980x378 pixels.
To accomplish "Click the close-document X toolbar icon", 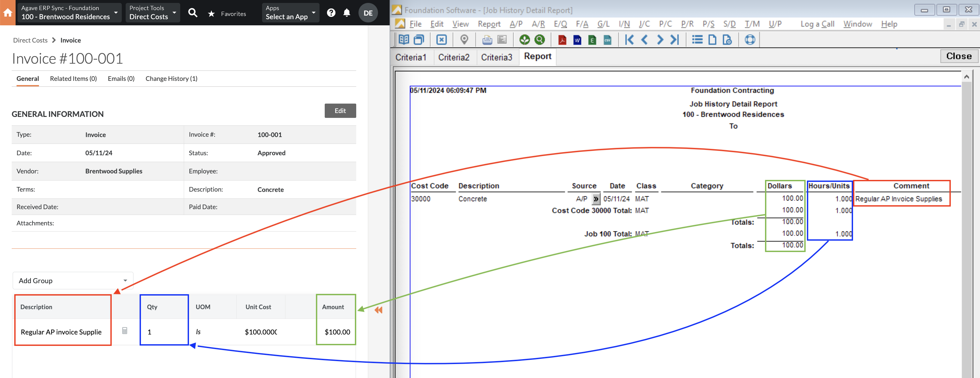I will click(x=441, y=40).
